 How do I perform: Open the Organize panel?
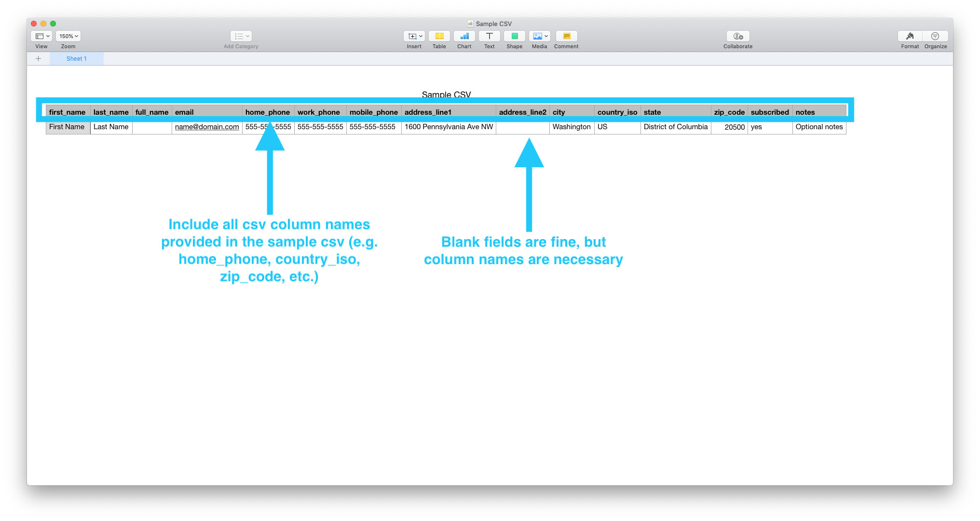click(x=936, y=36)
